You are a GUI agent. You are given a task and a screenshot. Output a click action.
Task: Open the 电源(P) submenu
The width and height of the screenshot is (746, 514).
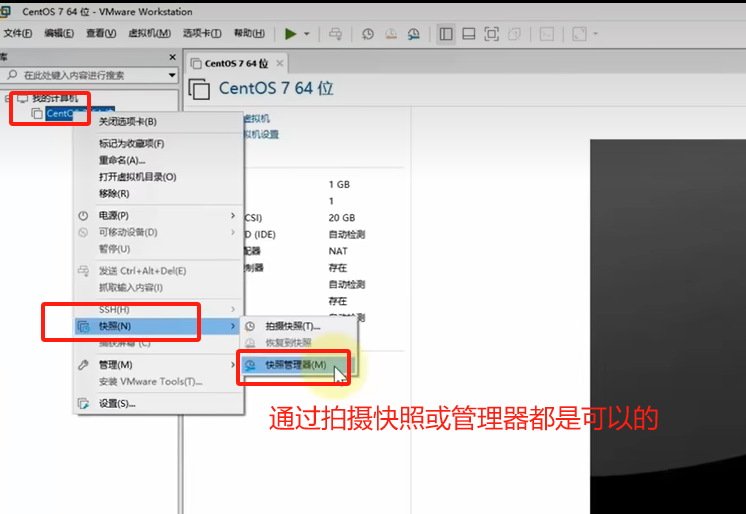pos(158,215)
